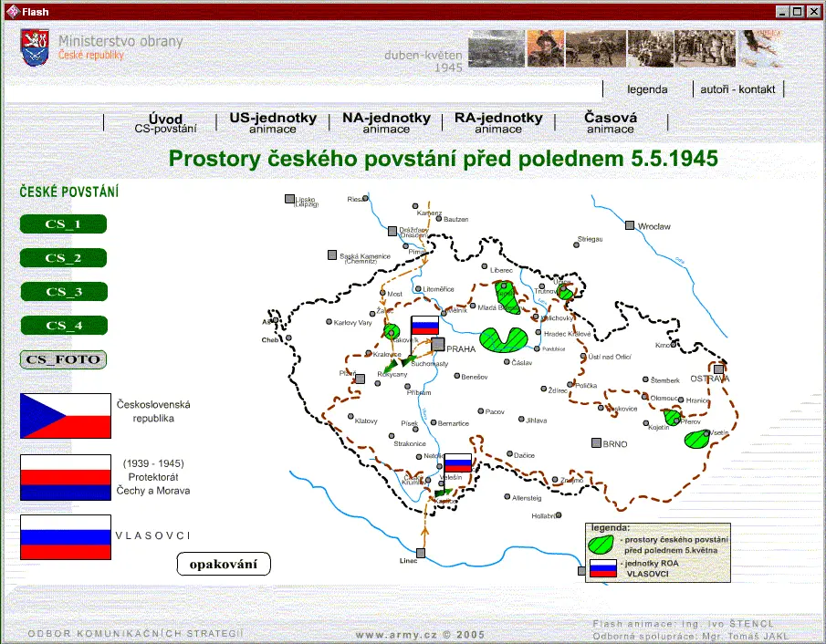
Task: Switch to Úvod CS-povstání section
Action: [x=165, y=123]
